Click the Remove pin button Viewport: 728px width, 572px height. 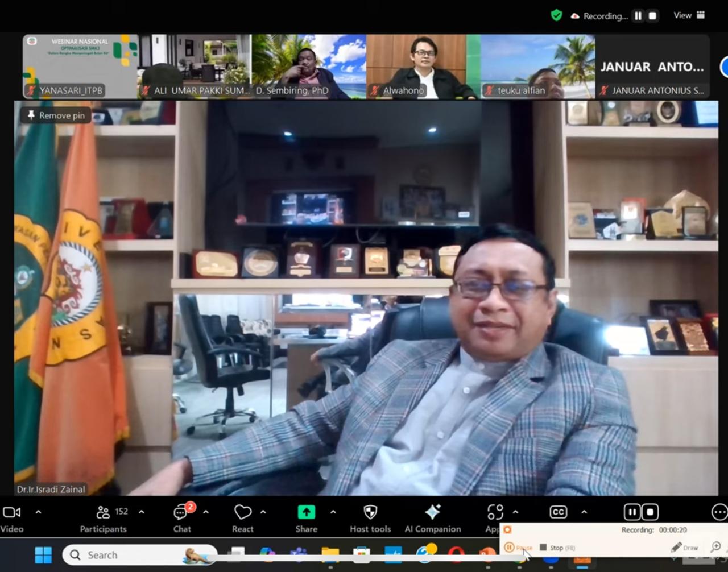pos(56,115)
